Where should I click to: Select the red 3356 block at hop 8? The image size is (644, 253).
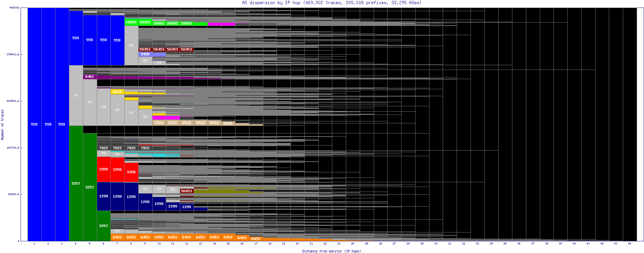click(x=131, y=172)
